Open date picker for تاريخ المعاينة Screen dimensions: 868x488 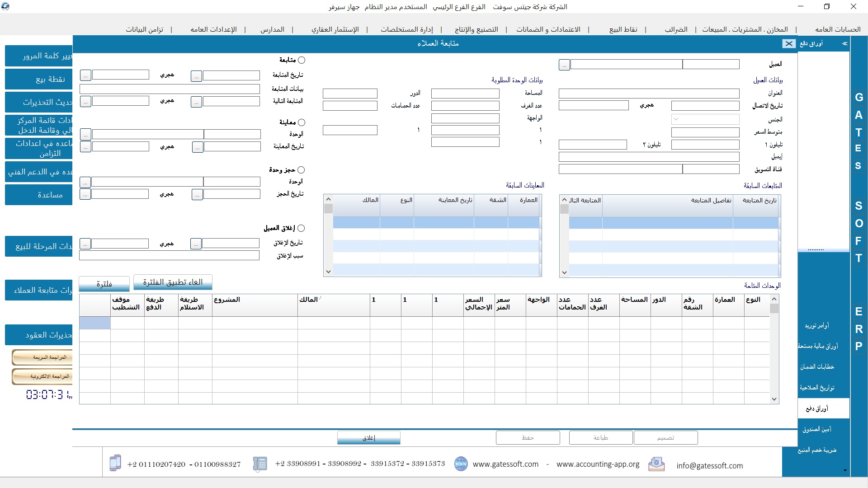click(198, 147)
